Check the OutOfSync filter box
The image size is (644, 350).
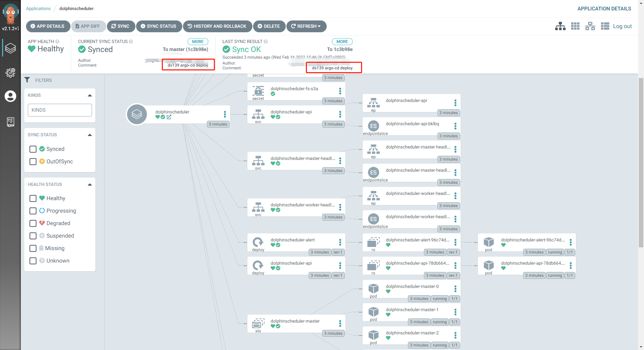click(33, 162)
